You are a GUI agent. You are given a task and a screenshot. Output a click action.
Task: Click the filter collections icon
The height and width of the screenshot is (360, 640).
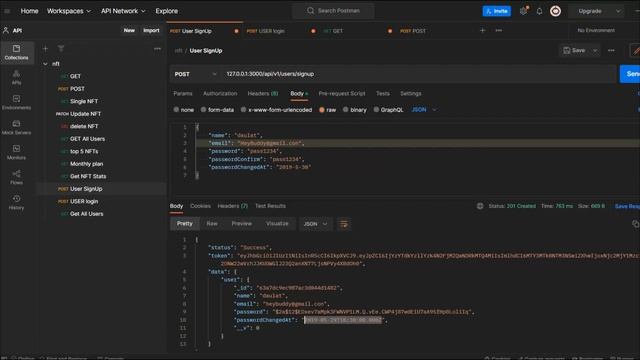pos(61,49)
